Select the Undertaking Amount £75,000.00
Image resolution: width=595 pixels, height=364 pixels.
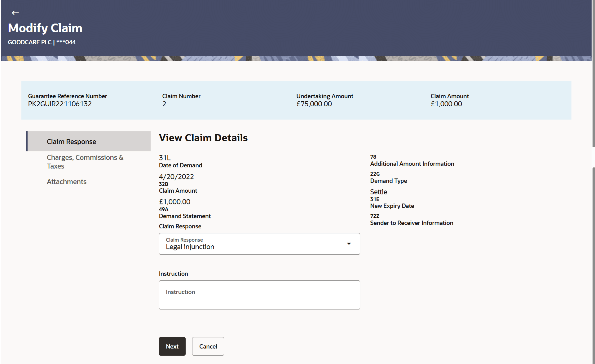[x=314, y=104]
